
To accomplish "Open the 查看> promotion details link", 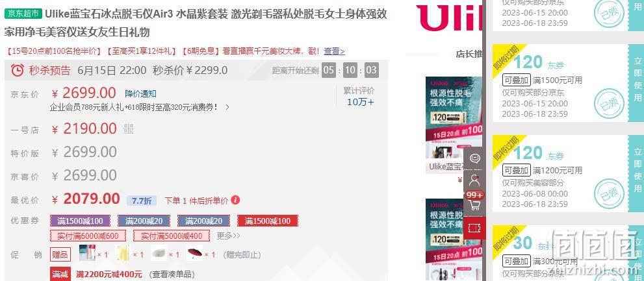I will coord(334,51).
